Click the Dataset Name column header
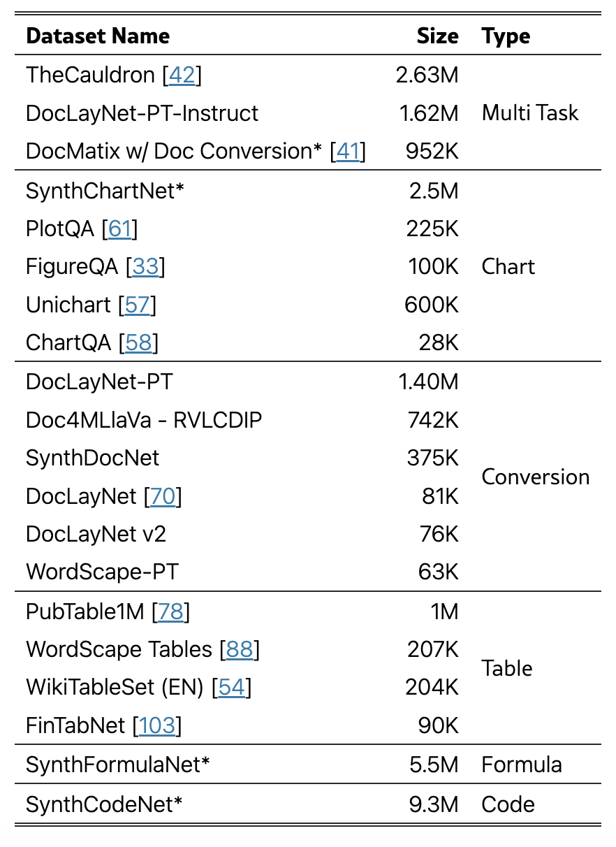The width and height of the screenshot is (616, 847). tap(98, 36)
